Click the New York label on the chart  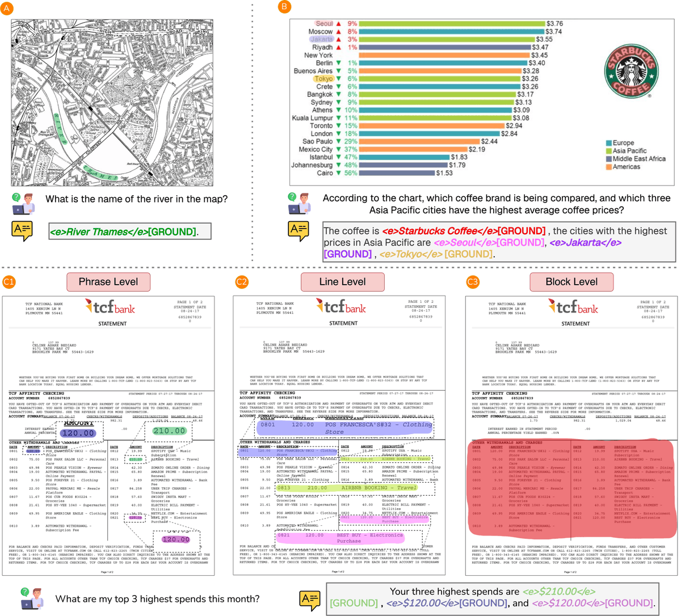click(318, 55)
